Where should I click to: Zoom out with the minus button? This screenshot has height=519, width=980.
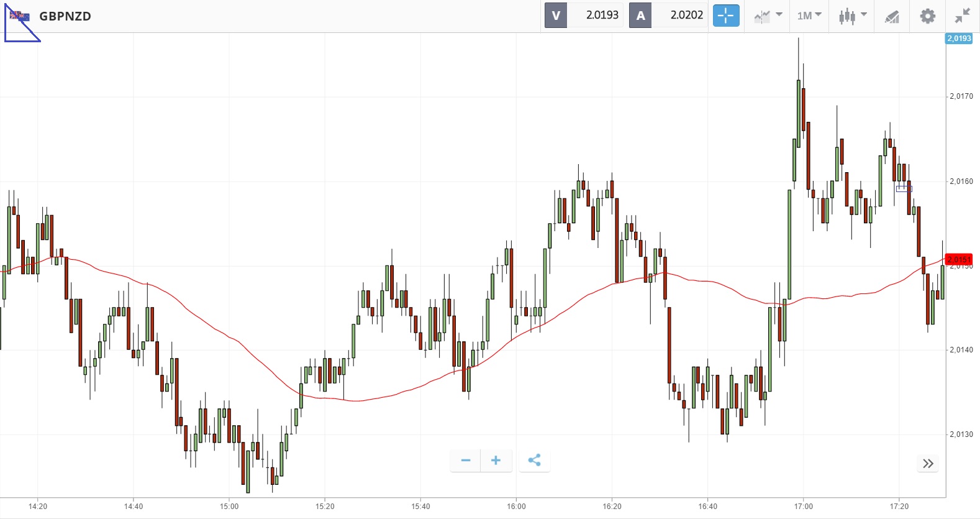coord(466,461)
